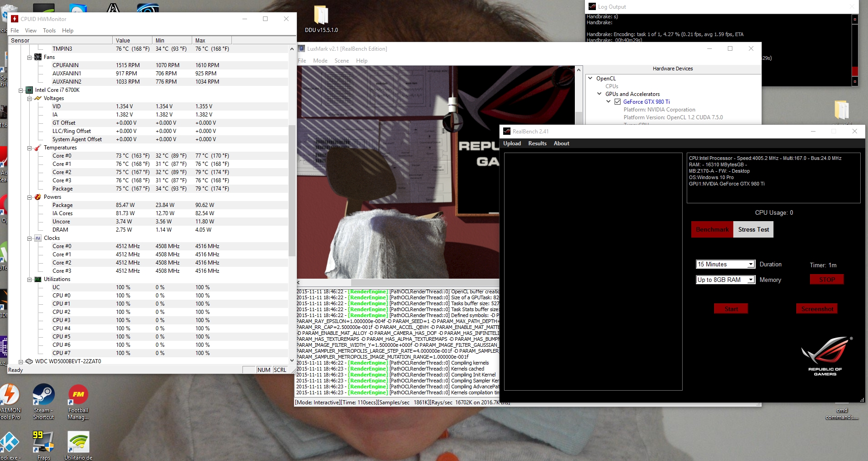This screenshot has width=868, height=461.
Task: Open HWMonitor's View menu
Action: pos(31,31)
